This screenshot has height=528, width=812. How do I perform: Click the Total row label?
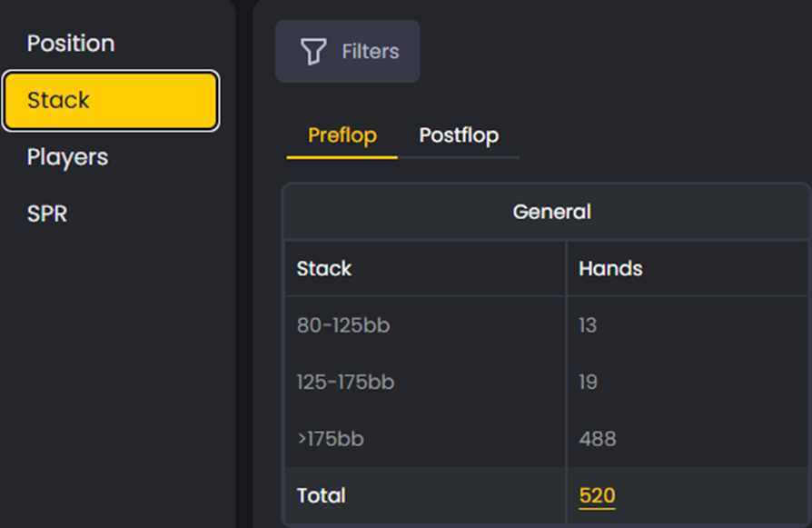point(320,495)
